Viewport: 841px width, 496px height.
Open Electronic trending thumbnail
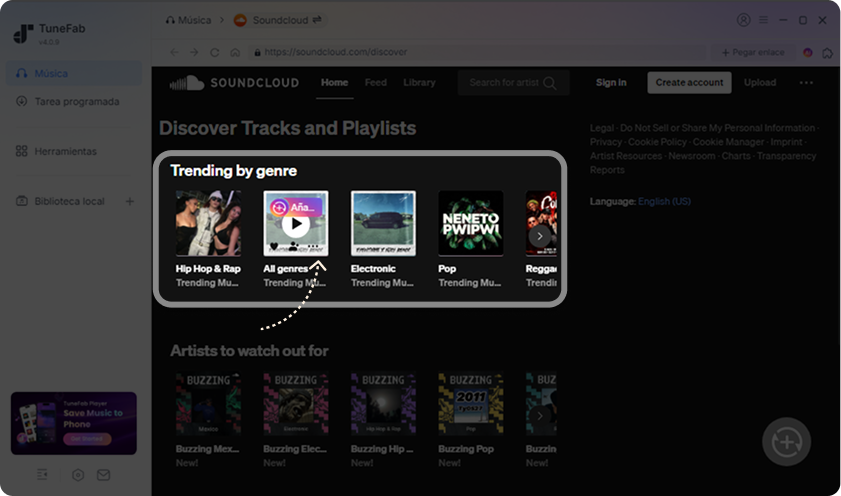383,223
